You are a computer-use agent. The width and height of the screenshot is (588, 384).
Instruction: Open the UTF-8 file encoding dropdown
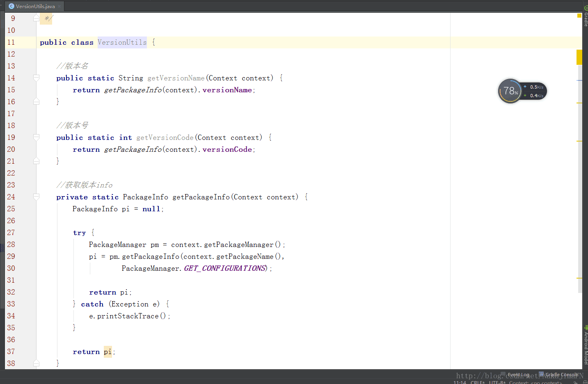tap(497, 382)
